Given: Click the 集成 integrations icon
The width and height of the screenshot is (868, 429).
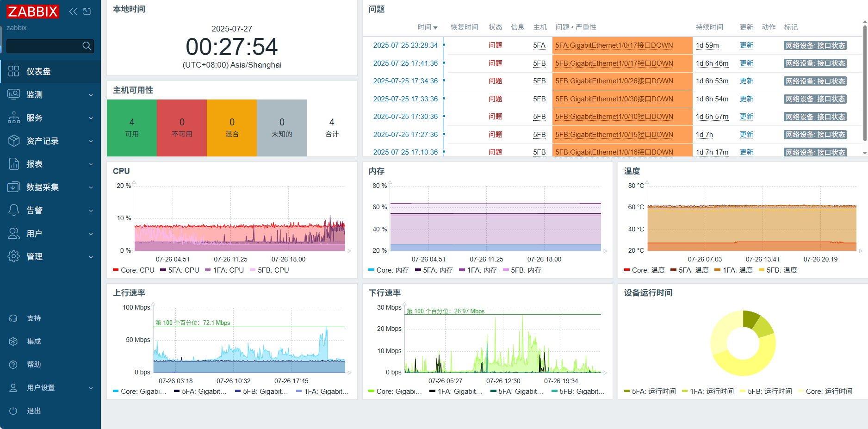Looking at the screenshot, I should (13, 342).
